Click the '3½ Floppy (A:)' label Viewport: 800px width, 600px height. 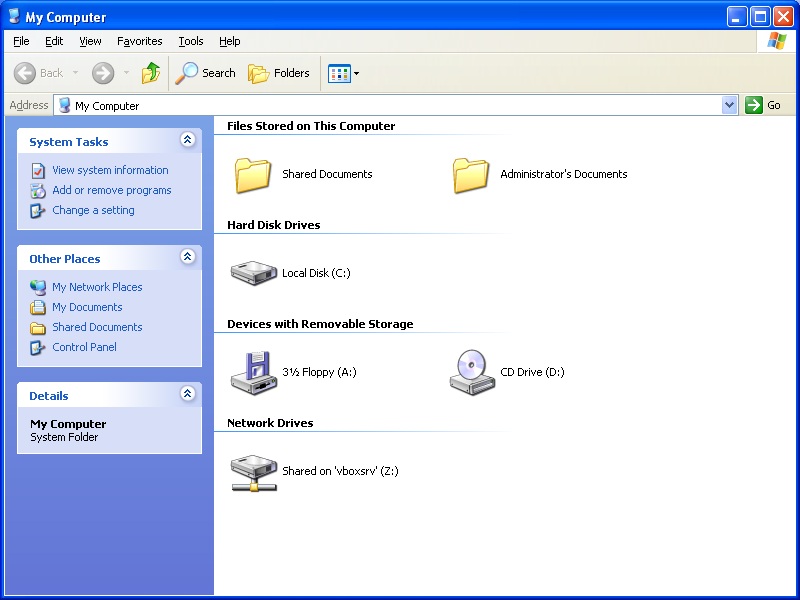click(319, 372)
